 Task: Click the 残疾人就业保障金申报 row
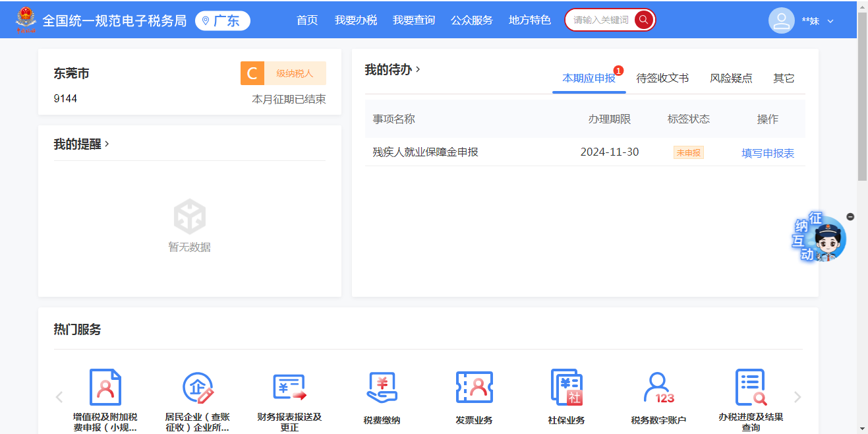[x=585, y=152]
